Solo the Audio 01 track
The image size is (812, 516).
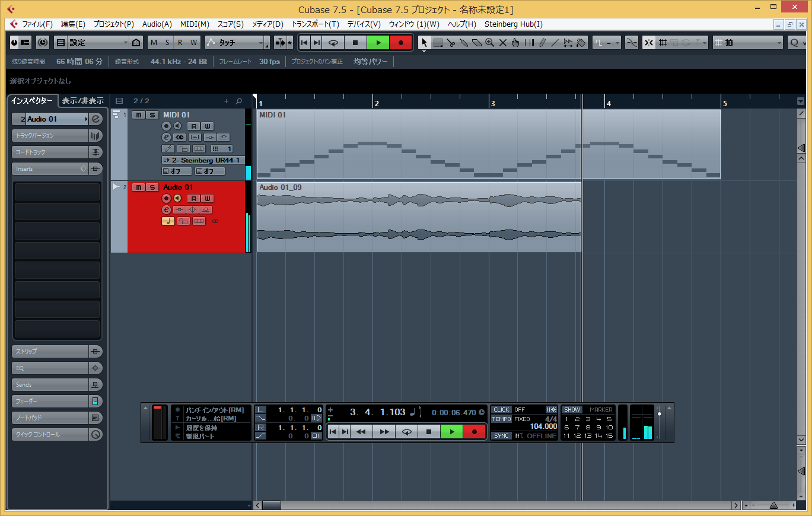[x=152, y=187]
